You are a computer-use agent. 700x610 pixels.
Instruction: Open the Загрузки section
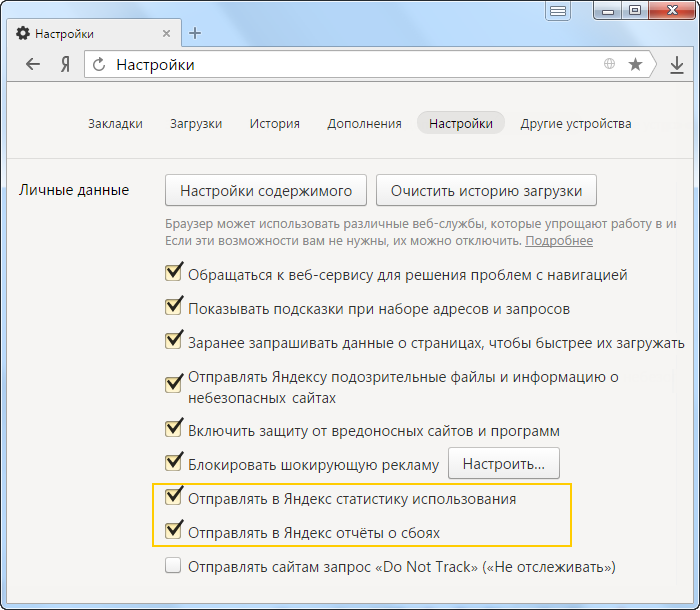click(x=196, y=124)
